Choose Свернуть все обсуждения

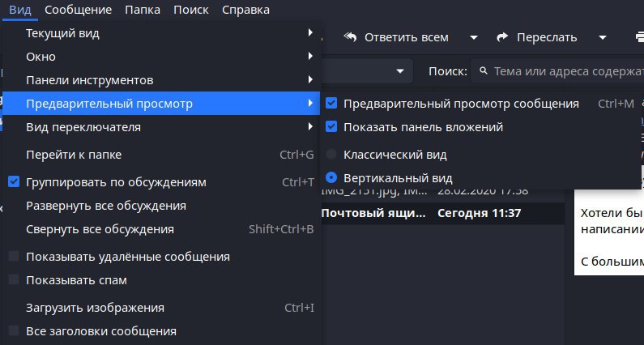(x=161, y=229)
